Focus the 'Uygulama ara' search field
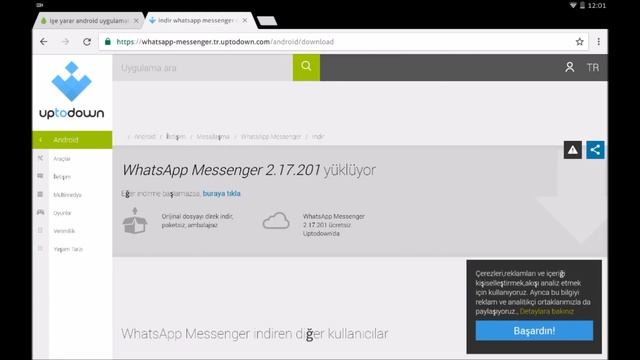Screen dimensions: 640x360 pyautogui.click(x=202, y=68)
